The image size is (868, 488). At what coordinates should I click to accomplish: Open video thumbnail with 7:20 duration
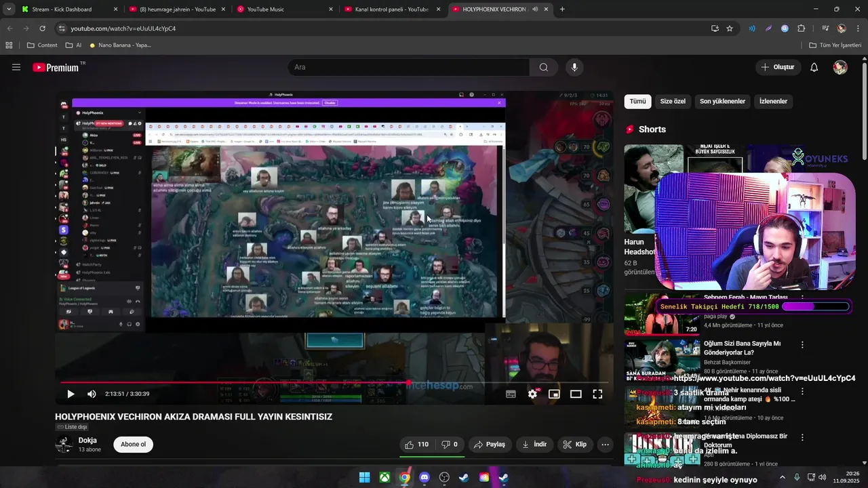tap(662, 314)
